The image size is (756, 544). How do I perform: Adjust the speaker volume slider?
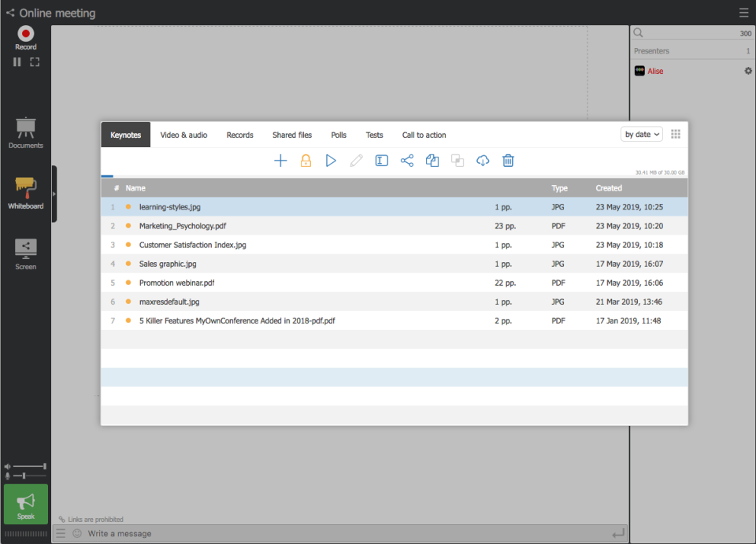pyautogui.click(x=29, y=466)
